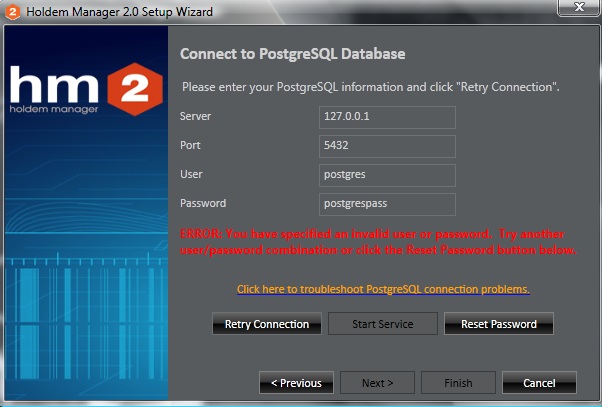Screen dimensions: 602x407
Task: Cancel the setup wizard
Action: (539, 383)
